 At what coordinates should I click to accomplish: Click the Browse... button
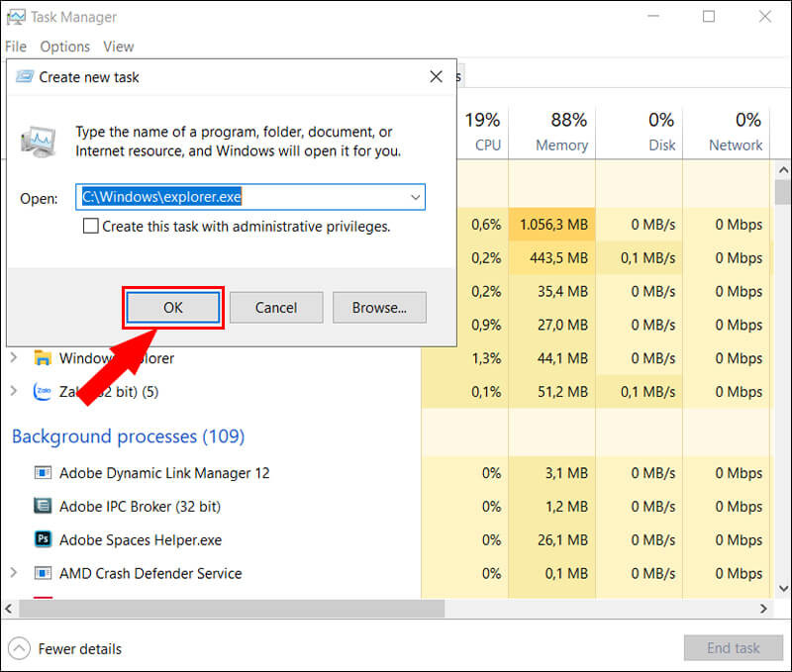pos(379,308)
